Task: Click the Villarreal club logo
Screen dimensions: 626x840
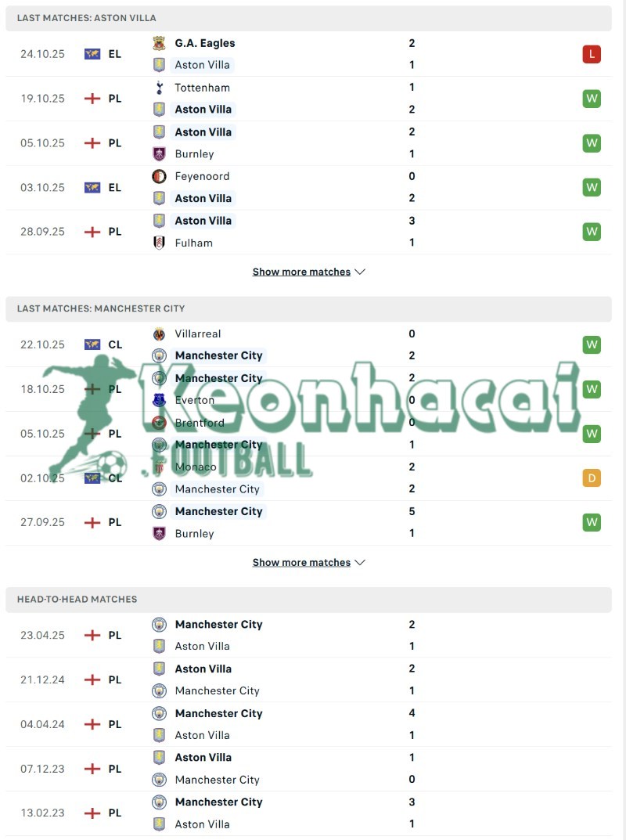Action: click(160, 333)
